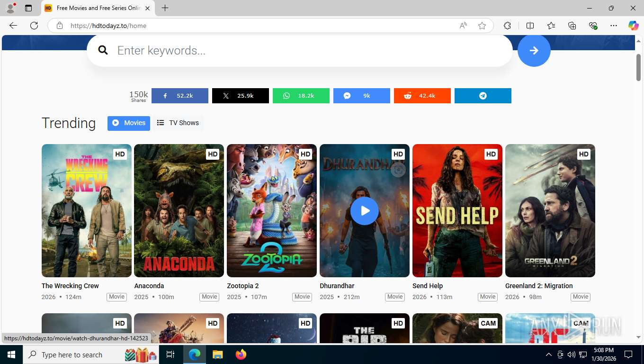The image size is (644, 364).
Task: Open Split screen icon
Action: [530, 26]
